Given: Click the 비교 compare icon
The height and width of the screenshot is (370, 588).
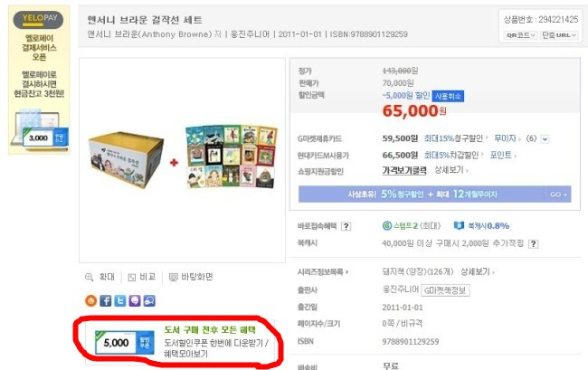Looking at the screenshot, I should (132, 277).
